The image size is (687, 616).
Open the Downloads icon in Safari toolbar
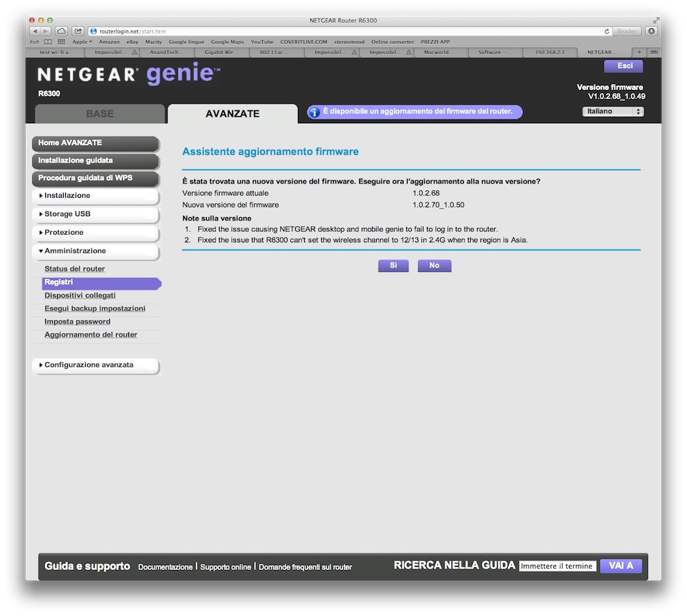(x=651, y=31)
